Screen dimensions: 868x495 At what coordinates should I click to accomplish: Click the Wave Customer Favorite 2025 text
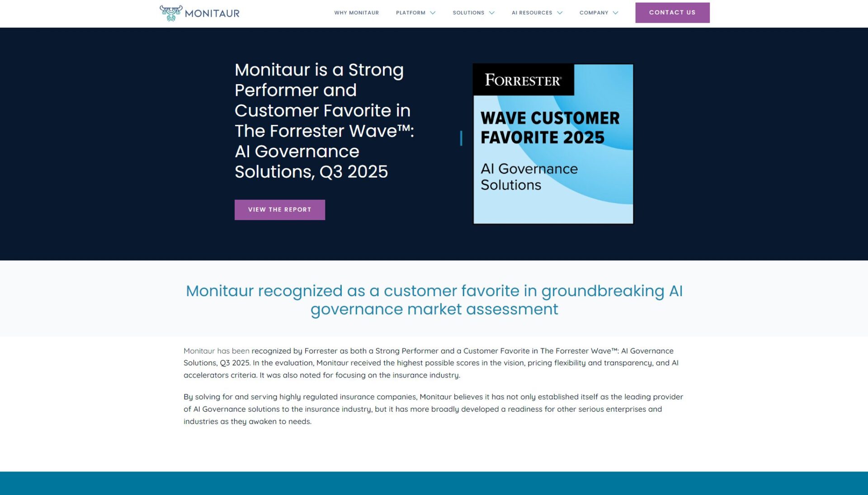pyautogui.click(x=549, y=127)
